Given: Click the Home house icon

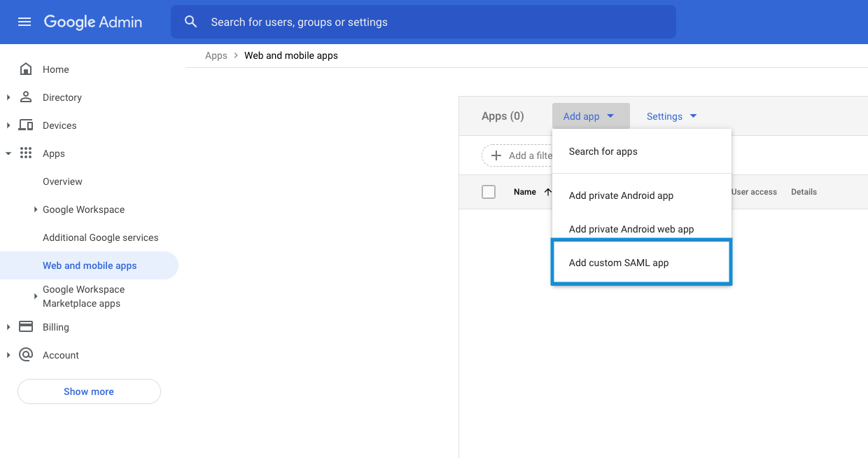Looking at the screenshot, I should pyautogui.click(x=26, y=69).
